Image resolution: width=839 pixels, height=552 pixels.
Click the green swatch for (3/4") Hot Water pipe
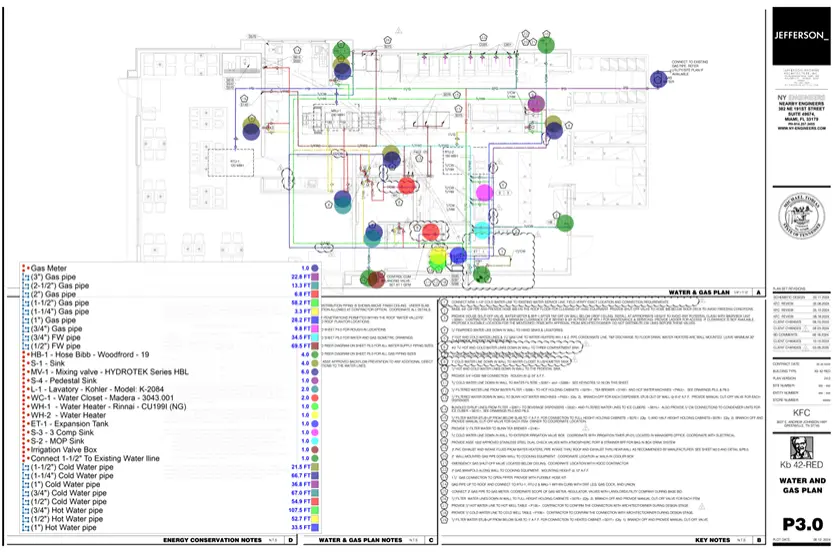pyautogui.click(x=315, y=510)
